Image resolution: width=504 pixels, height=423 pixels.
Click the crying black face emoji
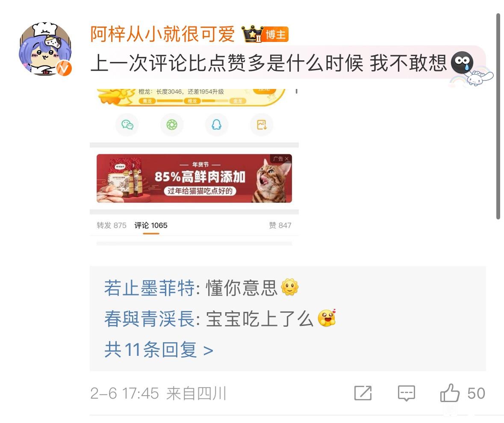(462, 62)
